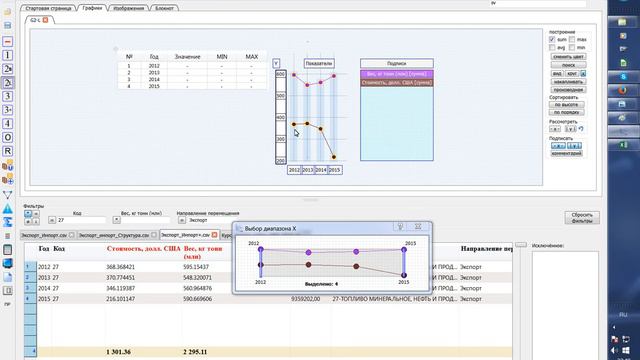640x360 pixels.
Task: Click the operator button next to Код filter
Action: click(52, 220)
